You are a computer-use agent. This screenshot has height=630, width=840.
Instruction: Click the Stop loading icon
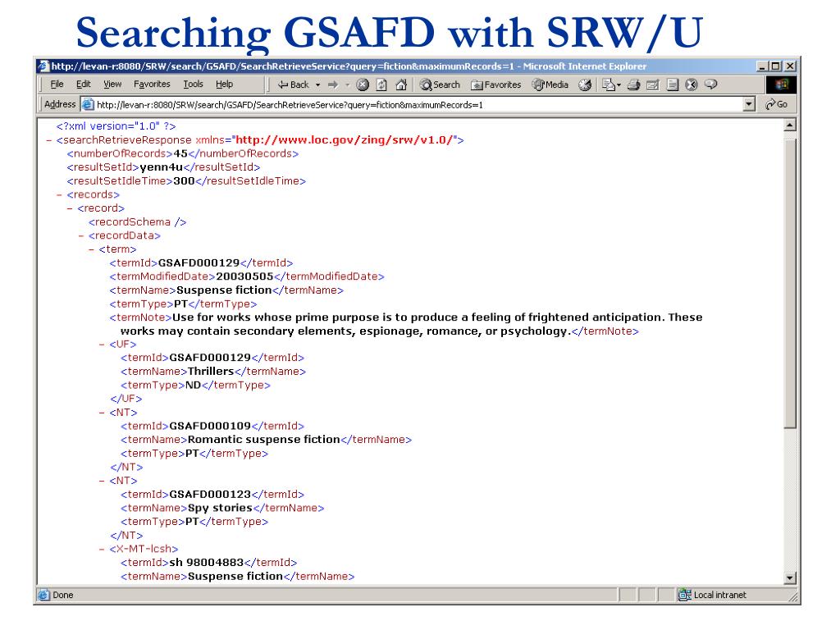(x=363, y=84)
